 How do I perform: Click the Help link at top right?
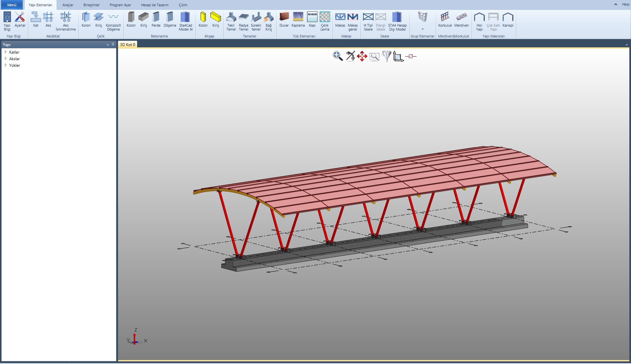[x=625, y=5]
